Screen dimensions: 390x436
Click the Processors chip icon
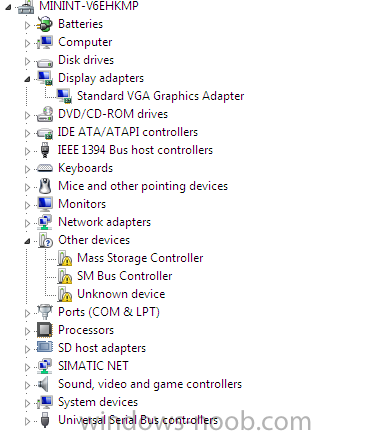45,330
